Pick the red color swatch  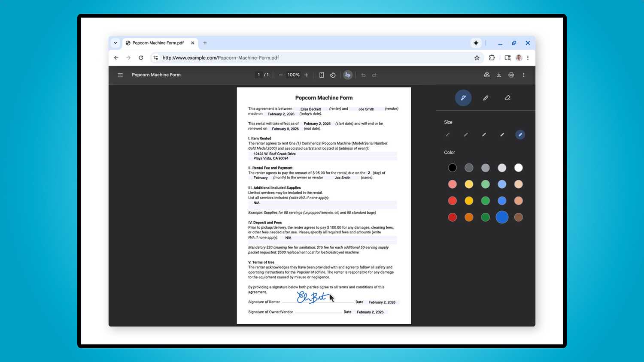pyautogui.click(x=452, y=200)
